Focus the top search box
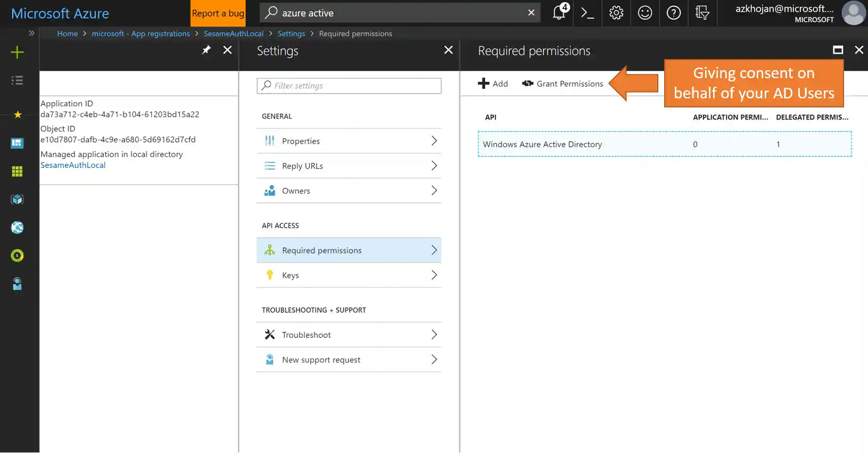868x461 pixels. 400,13
